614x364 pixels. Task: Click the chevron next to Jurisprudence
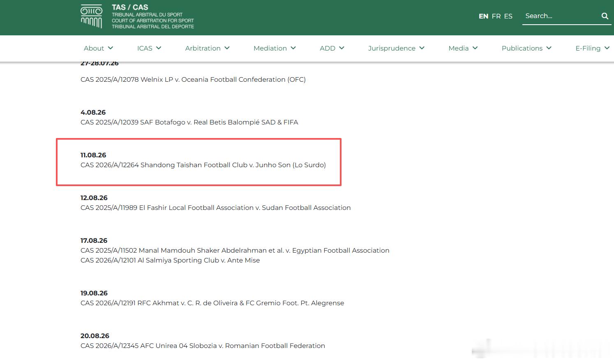click(422, 48)
